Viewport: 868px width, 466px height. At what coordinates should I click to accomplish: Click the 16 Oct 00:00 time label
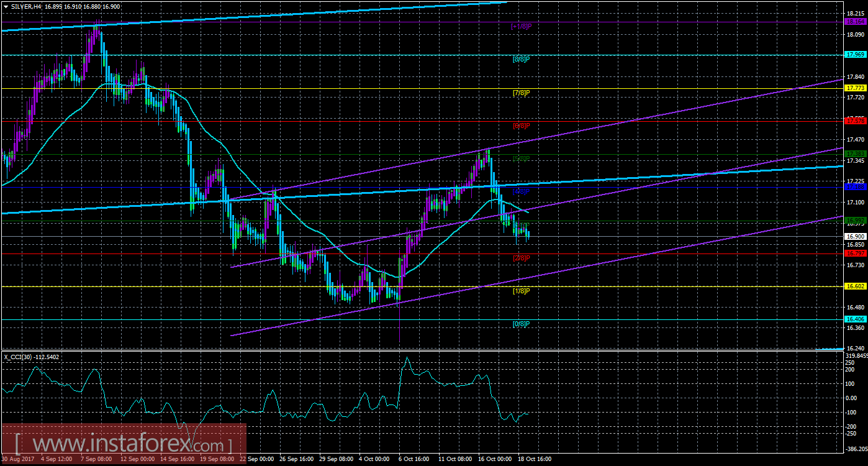(494, 460)
